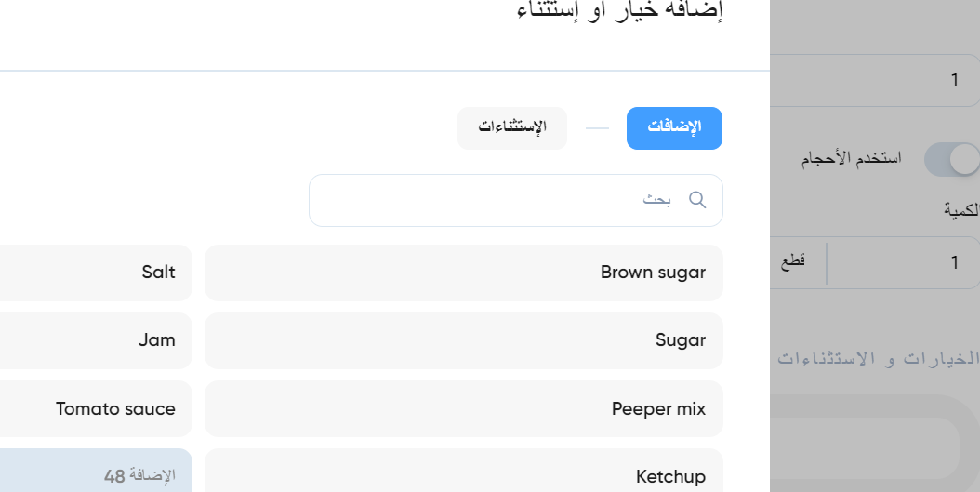Select the Brown sugar option

click(x=464, y=273)
